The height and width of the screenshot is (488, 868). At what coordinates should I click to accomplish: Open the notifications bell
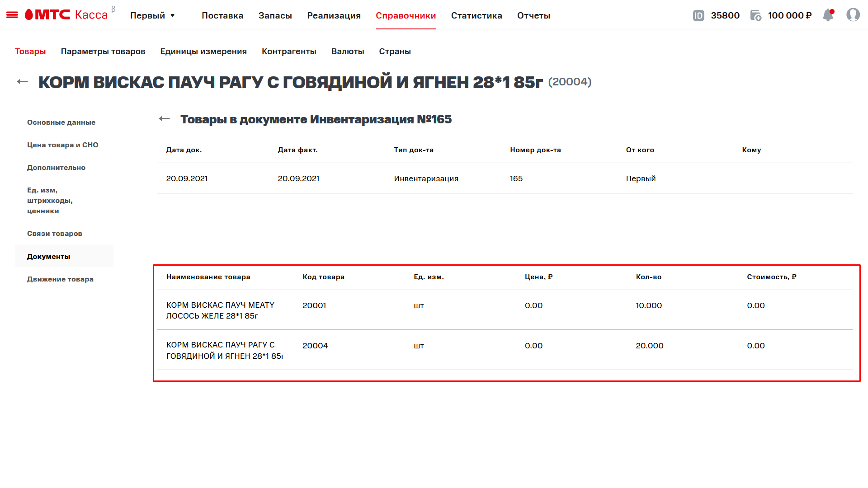828,15
